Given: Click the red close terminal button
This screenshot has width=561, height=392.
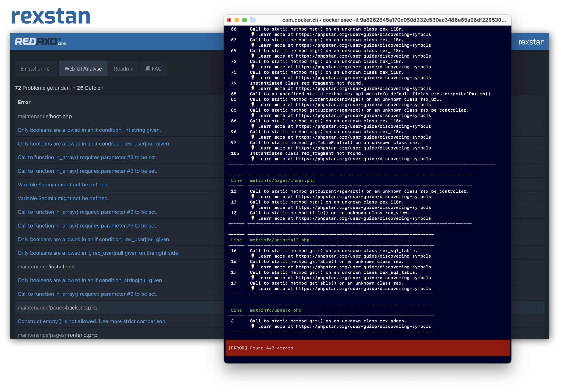Looking at the screenshot, I should (x=229, y=20).
